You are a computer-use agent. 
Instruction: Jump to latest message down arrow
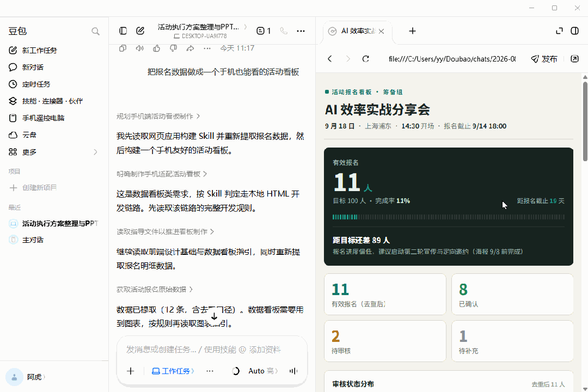coord(214,316)
